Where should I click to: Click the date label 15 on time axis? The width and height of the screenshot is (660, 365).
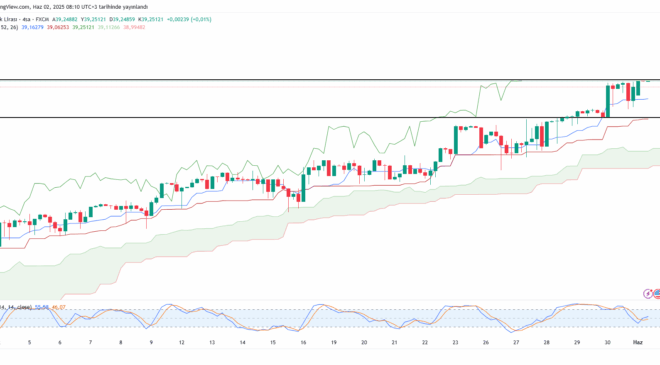pyautogui.click(x=273, y=343)
